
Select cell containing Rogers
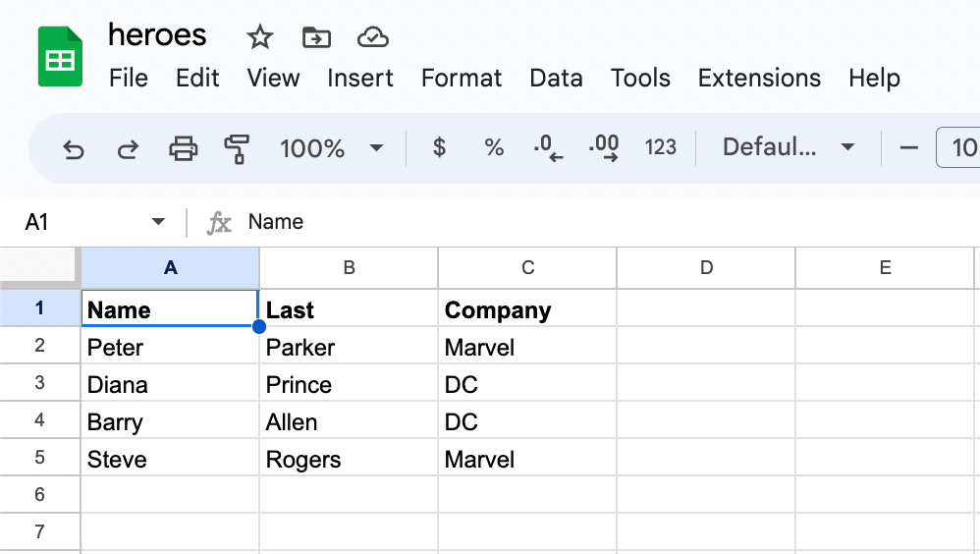(x=349, y=457)
